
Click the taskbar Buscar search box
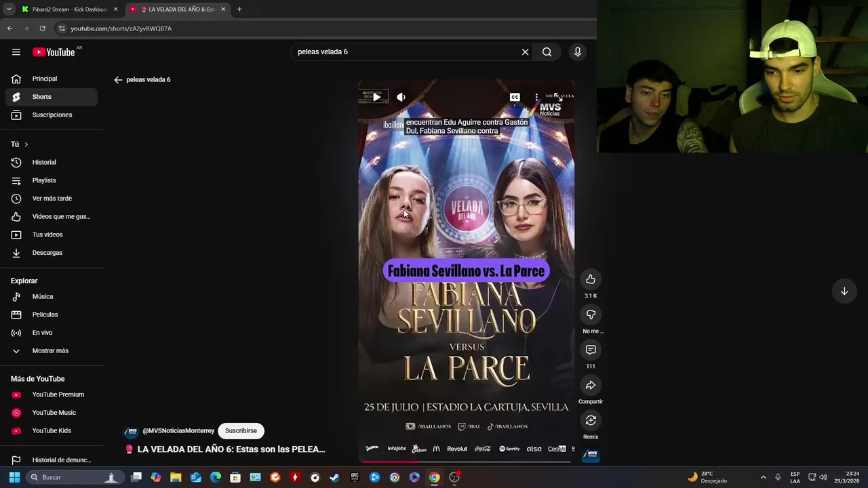(x=75, y=477)
